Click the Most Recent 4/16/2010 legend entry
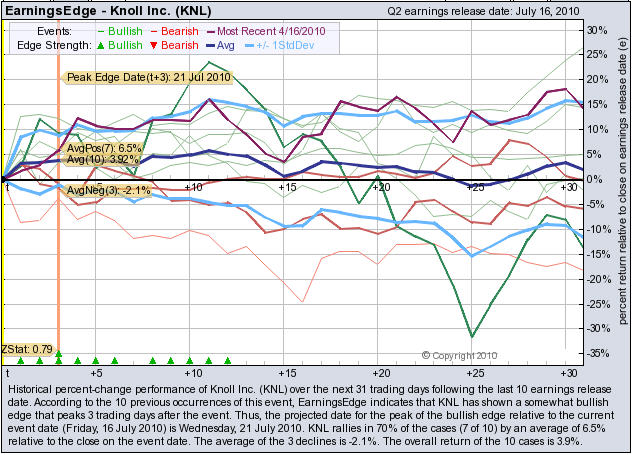Image resolution: width=633 pixels, height=455 pixels. [x=271, y=31]
